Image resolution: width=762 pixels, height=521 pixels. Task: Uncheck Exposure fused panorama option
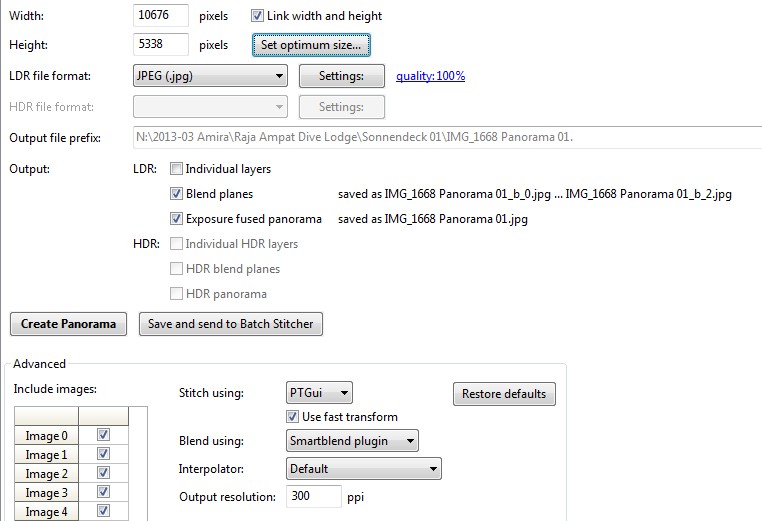177,219
